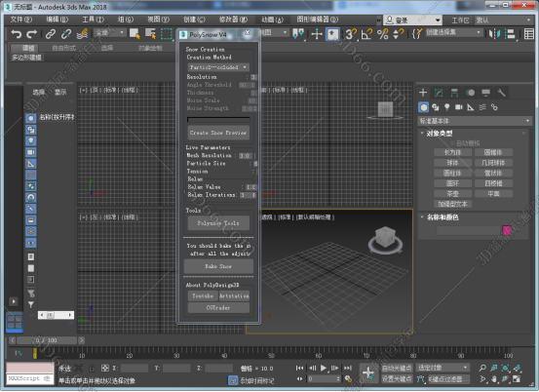Open the standard primitives dropdown in command panel
The image size is (539, 392).
click(x=475, y=121)
